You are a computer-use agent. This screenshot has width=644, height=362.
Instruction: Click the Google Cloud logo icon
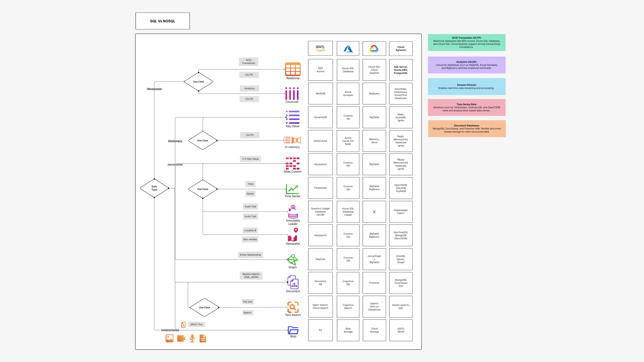(374, 48)
